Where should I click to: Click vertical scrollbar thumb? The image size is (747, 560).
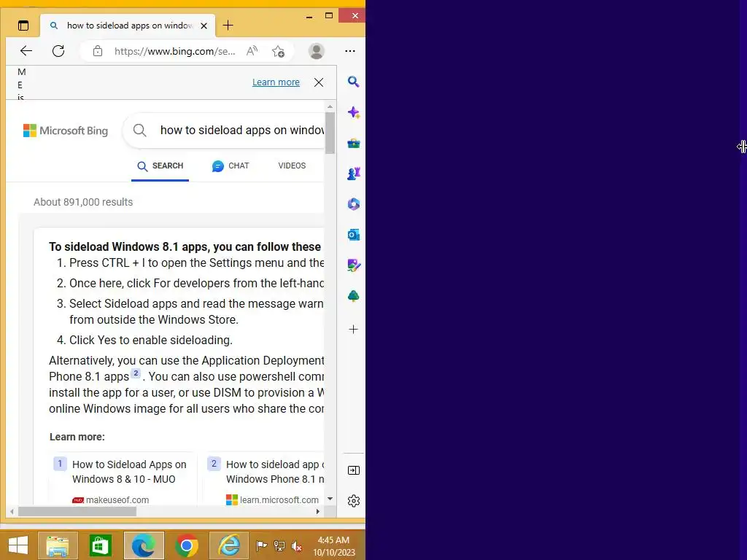click(330, 133)
